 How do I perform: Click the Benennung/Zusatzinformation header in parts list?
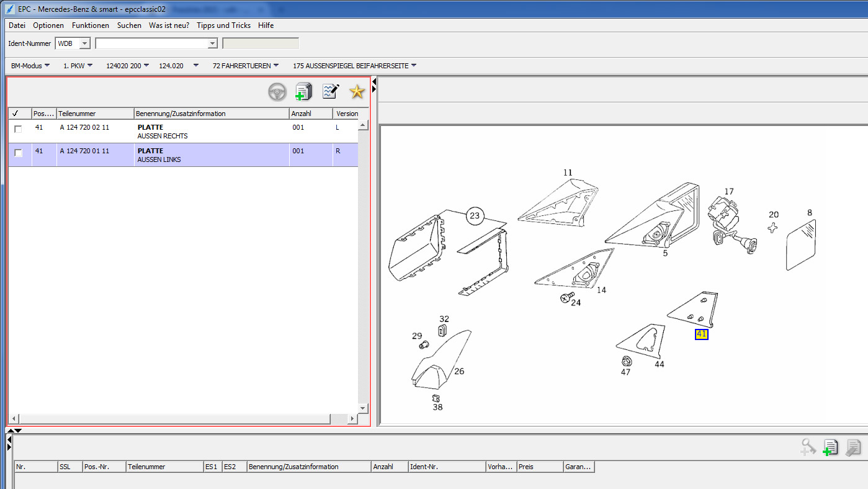coord(212,114)
